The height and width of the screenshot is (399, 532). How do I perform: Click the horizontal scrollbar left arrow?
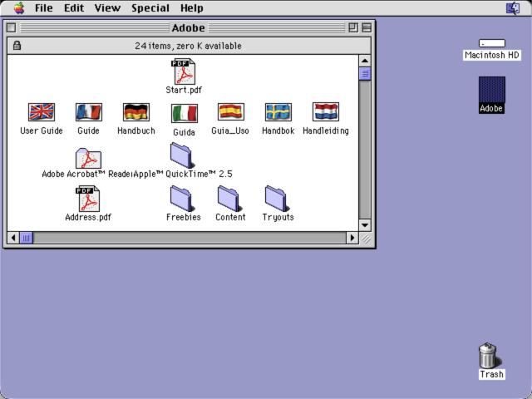point(13,238)
